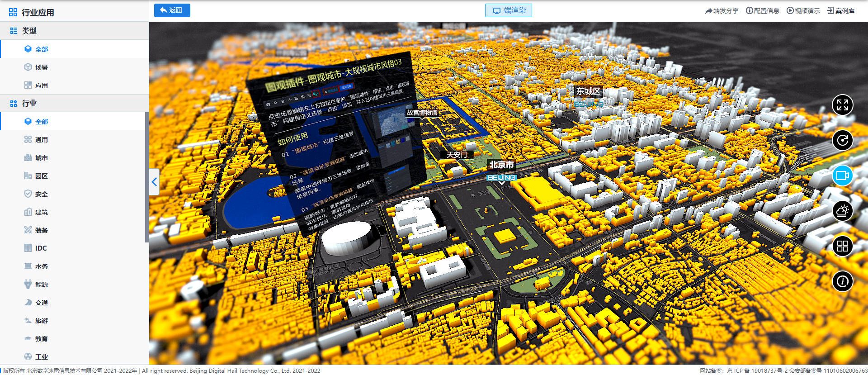Click the four-square grid layout icon
This screenshot has width=868, height=375.
pyautogui.click(x=842, y=246)
